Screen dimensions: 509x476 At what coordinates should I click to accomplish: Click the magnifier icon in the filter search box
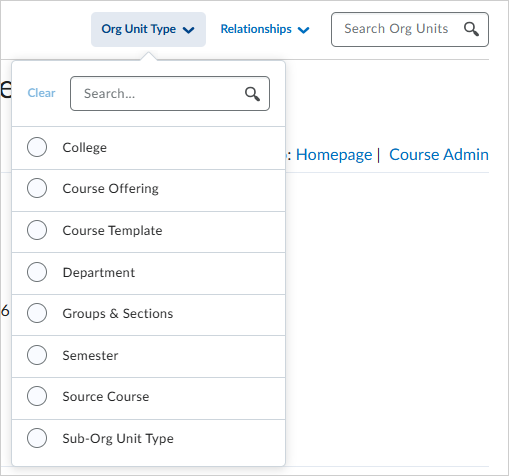pyautogui.click(x=252, y=94)
